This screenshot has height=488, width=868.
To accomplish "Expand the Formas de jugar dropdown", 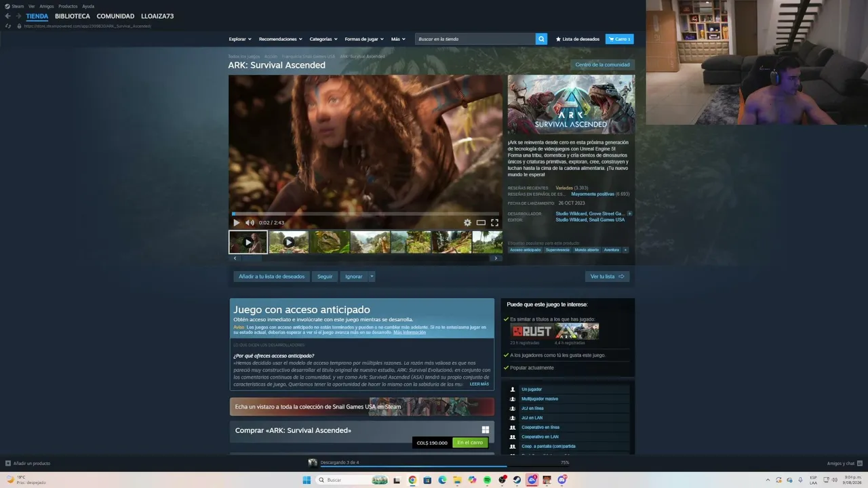I will coord(364,39).
